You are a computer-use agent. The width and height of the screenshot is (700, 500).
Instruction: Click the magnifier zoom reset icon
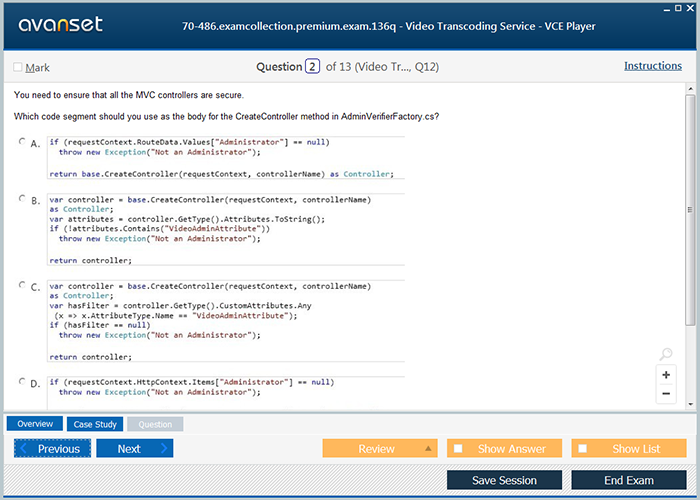(666, 354)
